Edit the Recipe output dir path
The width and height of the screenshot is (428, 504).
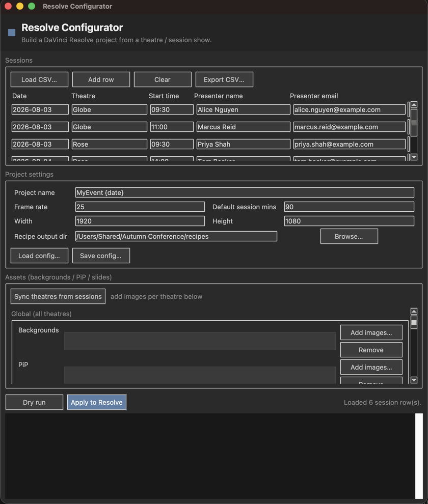pyautogui.click(x=176, y=236)
